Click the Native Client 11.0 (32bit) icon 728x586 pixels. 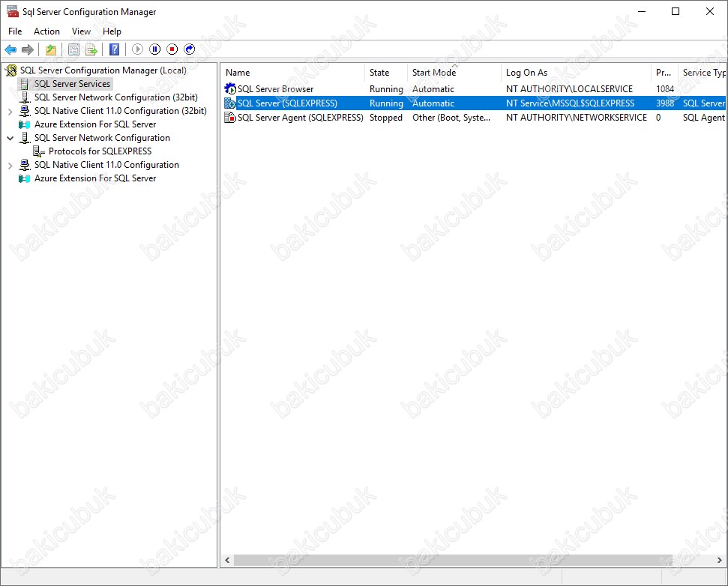coord(25,111)
